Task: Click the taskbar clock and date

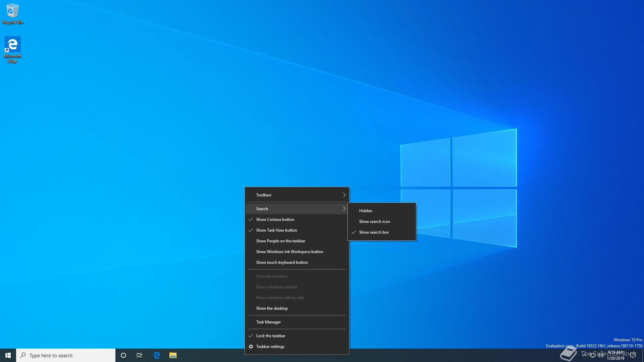Action: pyautogui.click(x=615, y=355)
